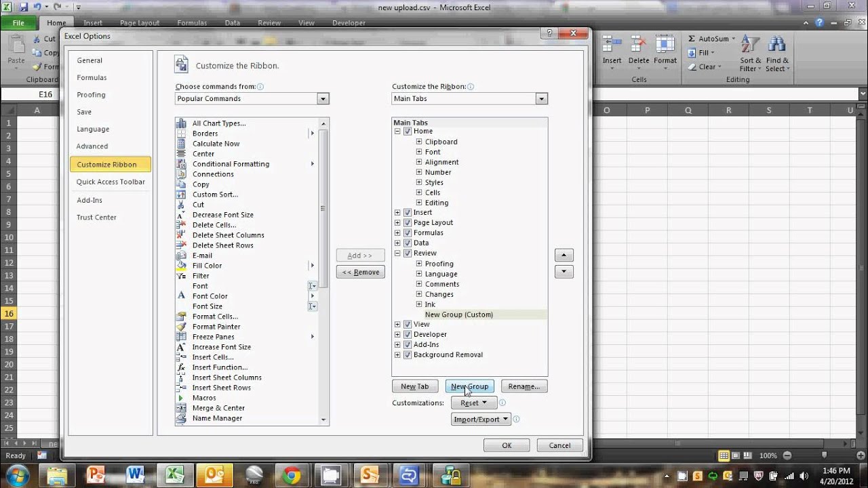The image size is (868, 488).
Task: Click the Find & Select icon
Action: tap(776, 45)
